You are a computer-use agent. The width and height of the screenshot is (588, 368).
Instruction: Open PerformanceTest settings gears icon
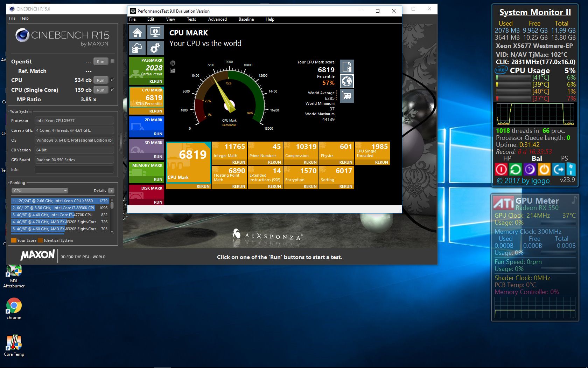pyautogui.click(x=155, y=48)
